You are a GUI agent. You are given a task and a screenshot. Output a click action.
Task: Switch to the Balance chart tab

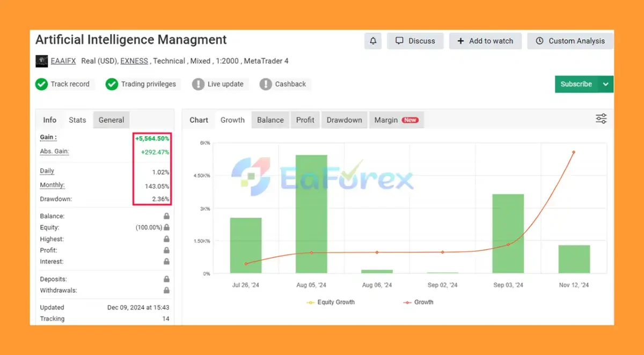pyautogui.click(x=270, y=120)
